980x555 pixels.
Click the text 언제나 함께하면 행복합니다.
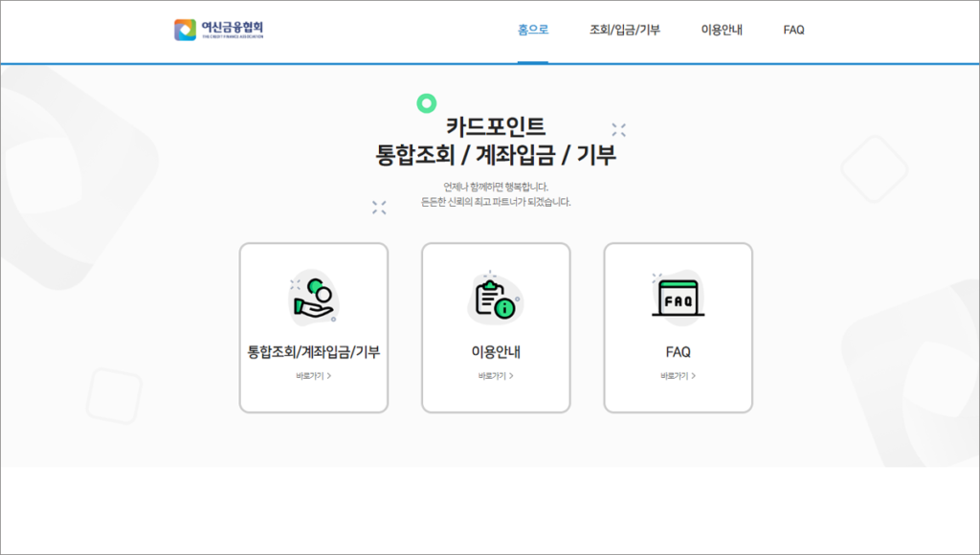[496, 187]
